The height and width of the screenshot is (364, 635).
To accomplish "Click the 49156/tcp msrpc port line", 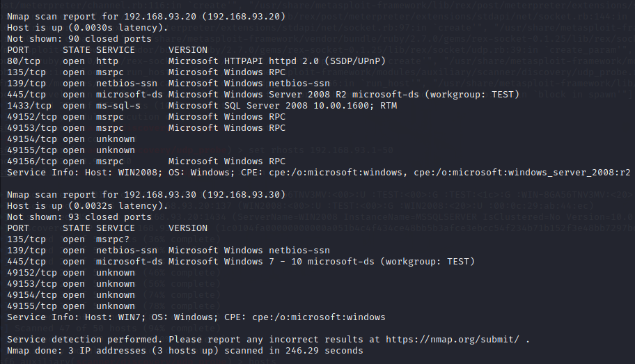I will tap(146, 161).
